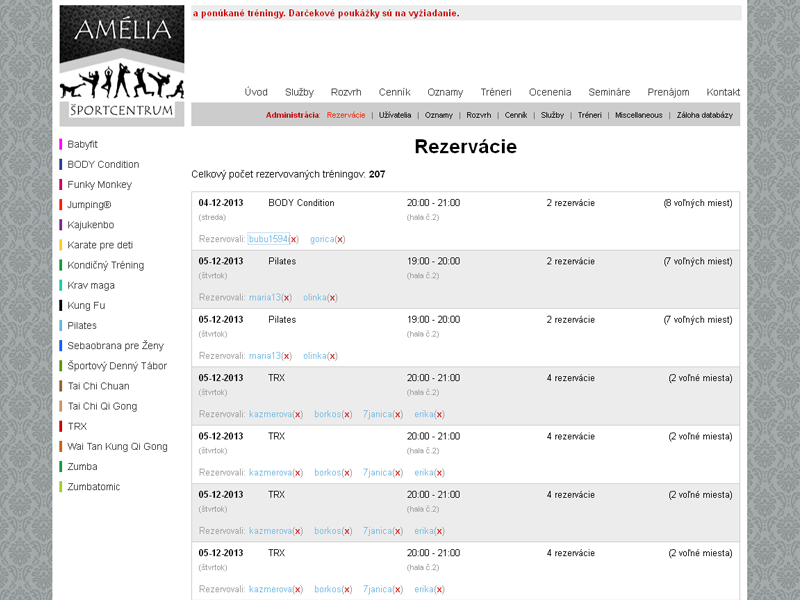
Task: Open Kajukenbo in the sidebar
Action: point(91,225)
